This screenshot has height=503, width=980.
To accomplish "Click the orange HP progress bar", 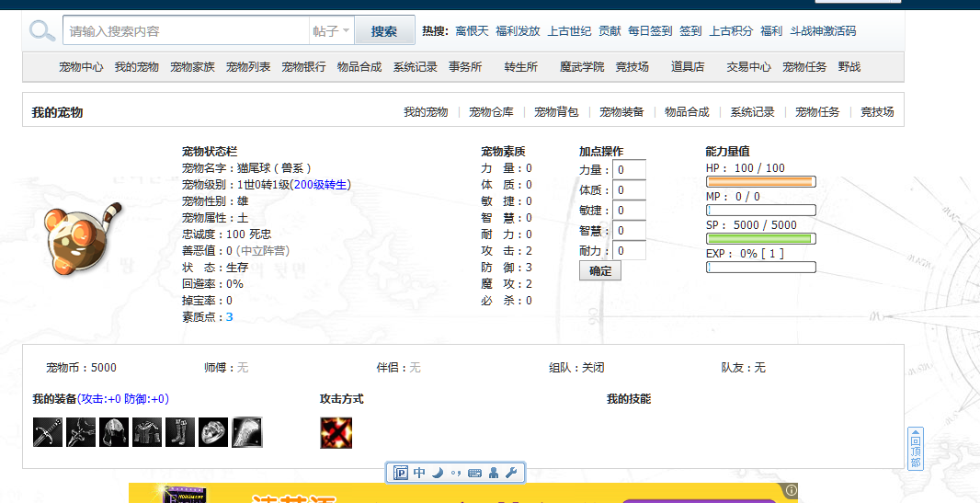I will [760, 182].
